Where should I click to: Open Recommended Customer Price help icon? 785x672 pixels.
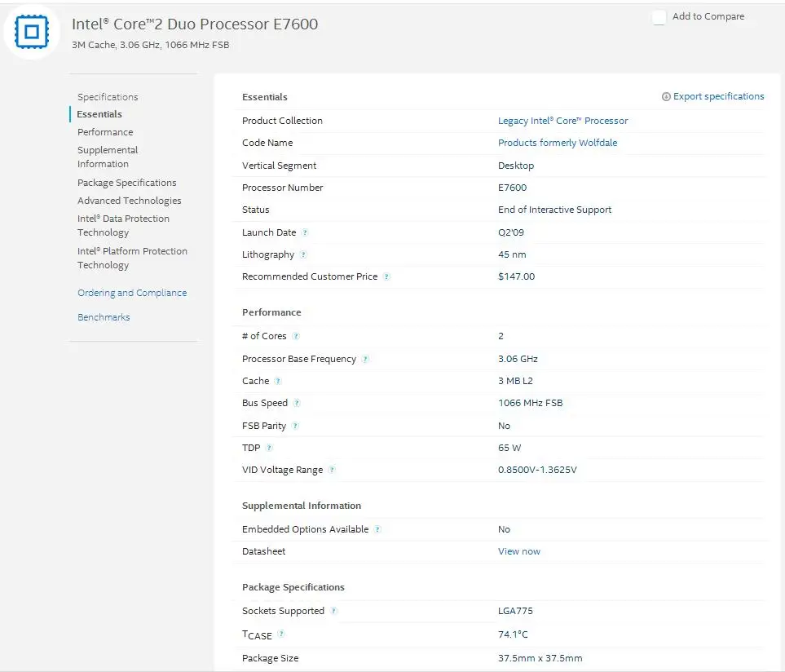click(386, 276)
